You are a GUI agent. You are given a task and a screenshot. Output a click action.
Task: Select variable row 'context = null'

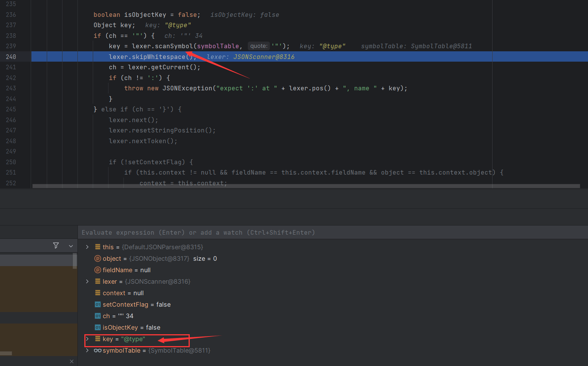pos(333,293)
